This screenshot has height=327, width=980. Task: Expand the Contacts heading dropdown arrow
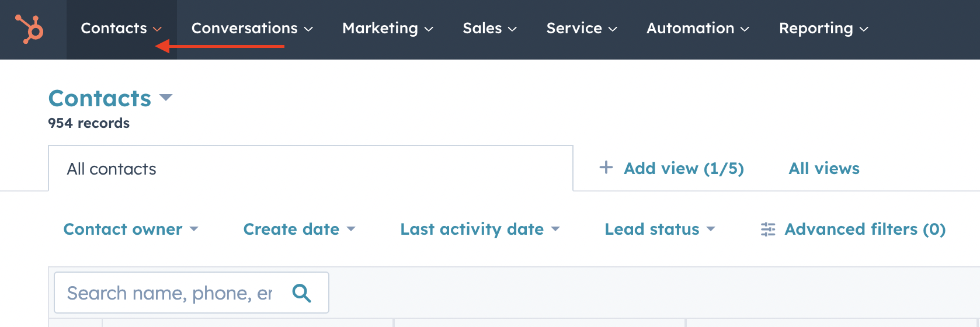pyautogui.click(x=166, y=98)
